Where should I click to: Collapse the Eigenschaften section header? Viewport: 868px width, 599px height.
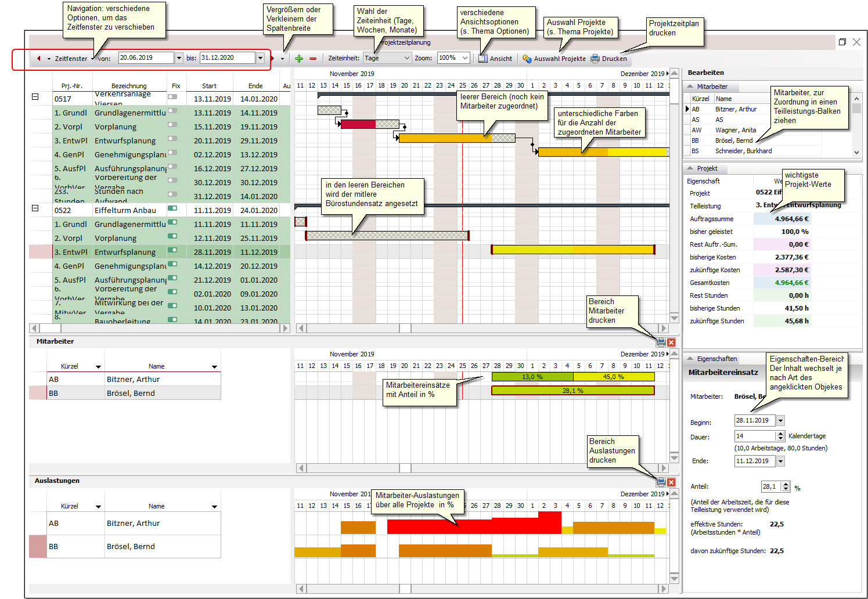tap(690, 359)
